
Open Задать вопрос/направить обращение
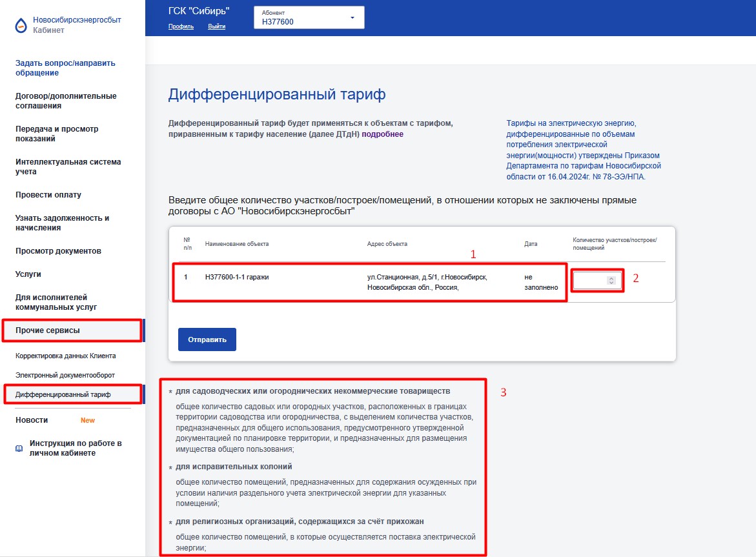click(65, 68)
